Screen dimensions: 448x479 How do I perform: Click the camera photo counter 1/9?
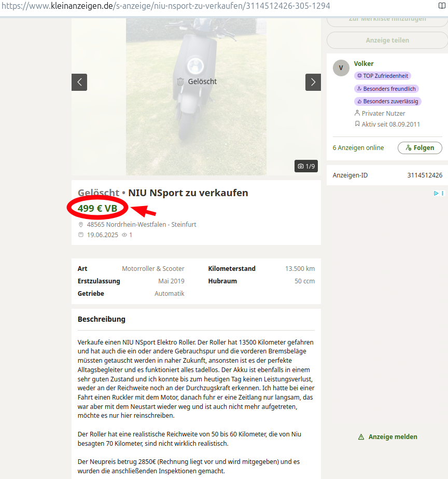[306, 166]
